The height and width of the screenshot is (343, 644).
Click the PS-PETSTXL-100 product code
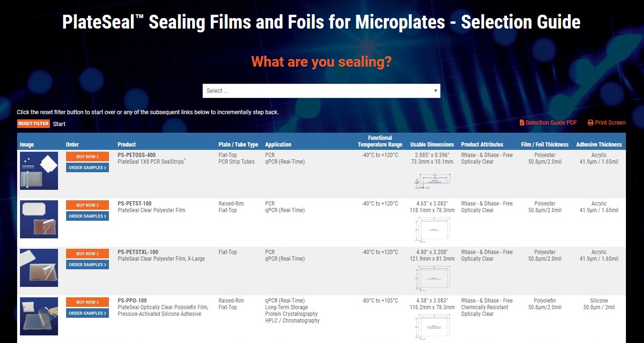coord(138,252)
